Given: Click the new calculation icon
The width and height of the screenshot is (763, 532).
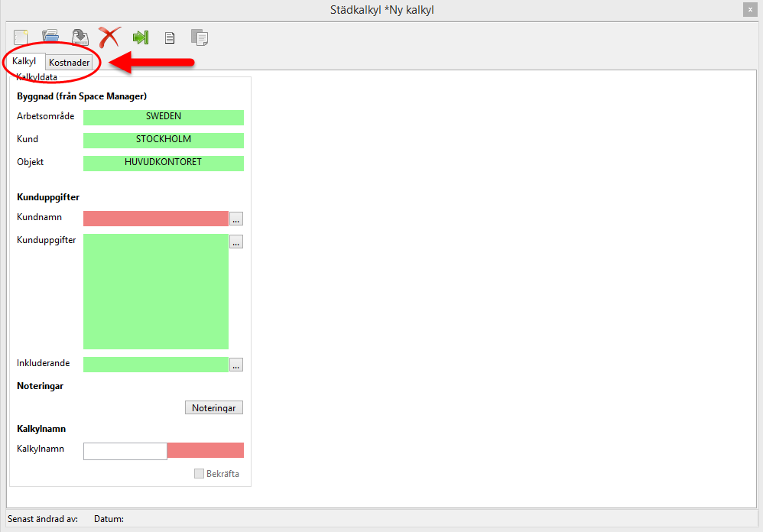Looking at the screenshot, I should (21, 36).
